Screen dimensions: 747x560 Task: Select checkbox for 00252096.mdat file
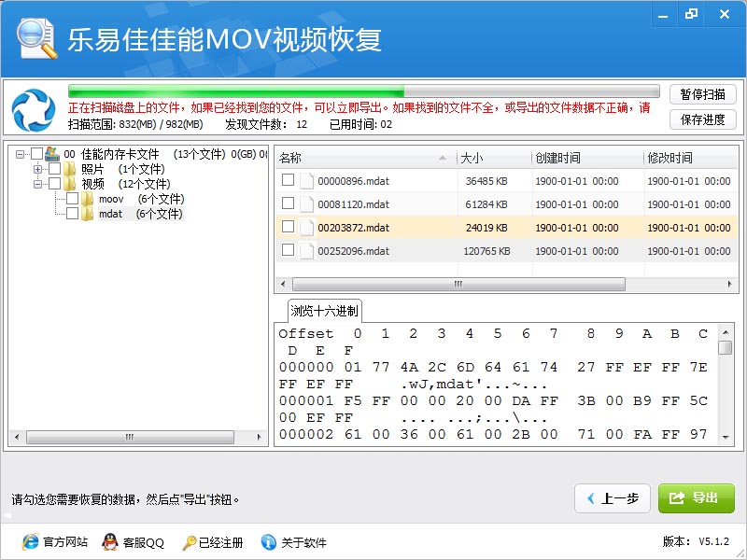(x=289, y=250)
